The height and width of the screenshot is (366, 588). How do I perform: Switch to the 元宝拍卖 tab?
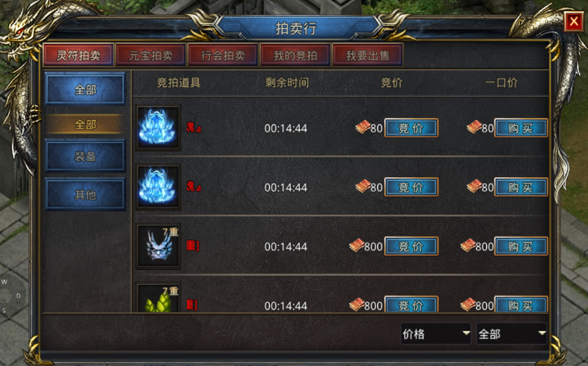pos(151,55)
